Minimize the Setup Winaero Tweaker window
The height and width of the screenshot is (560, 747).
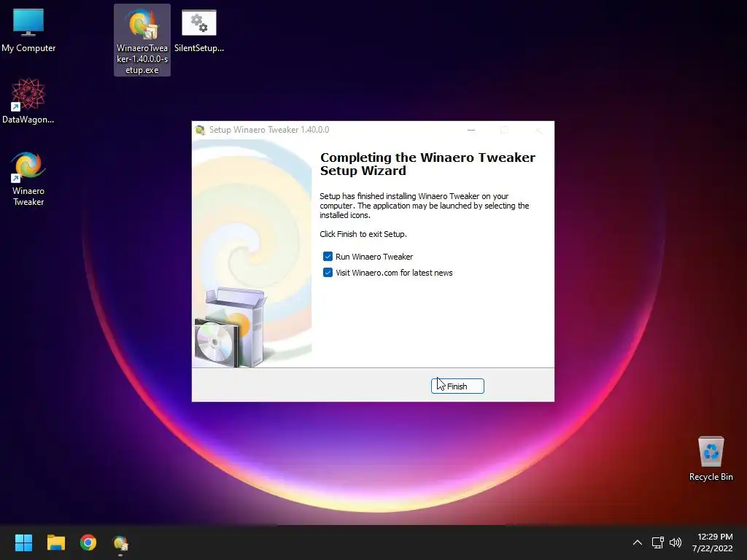pos(471,130)
